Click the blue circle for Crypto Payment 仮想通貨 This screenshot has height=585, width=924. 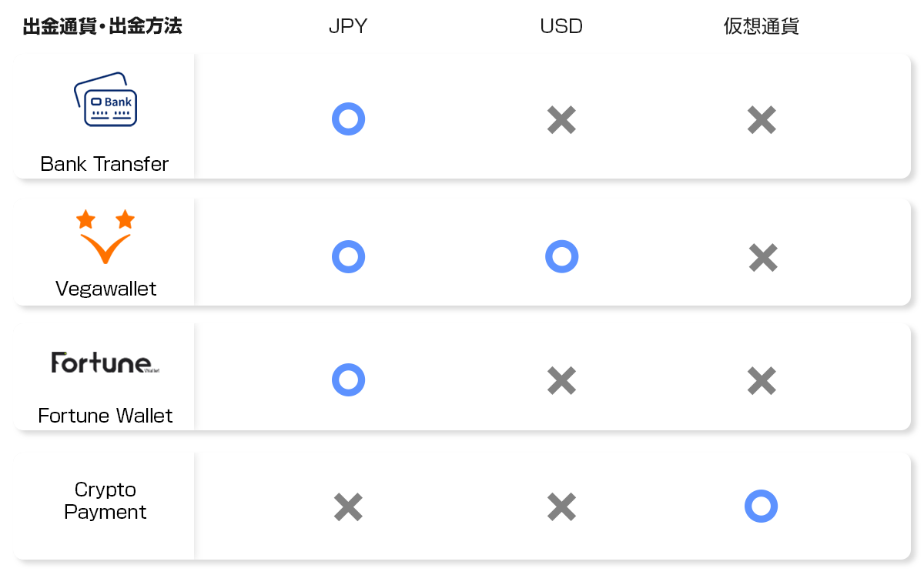point(761,506)
